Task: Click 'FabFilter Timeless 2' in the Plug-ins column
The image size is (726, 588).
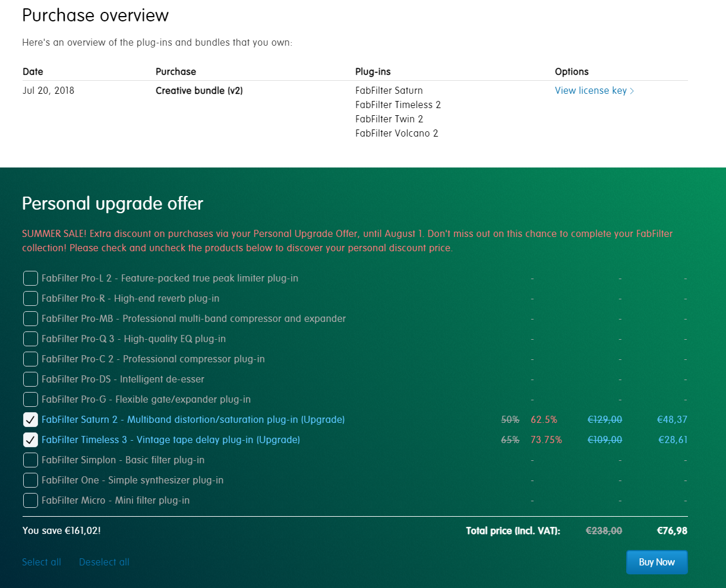Action: coord(398,105)
